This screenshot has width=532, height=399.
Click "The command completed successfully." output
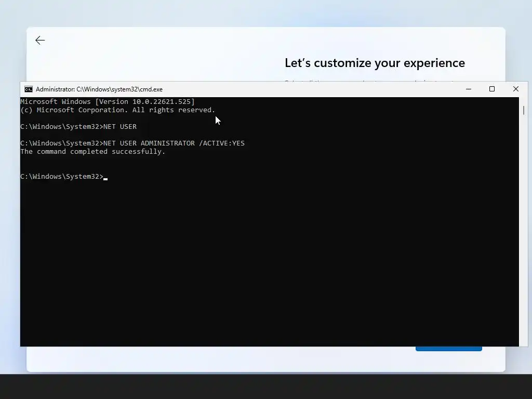93,152
